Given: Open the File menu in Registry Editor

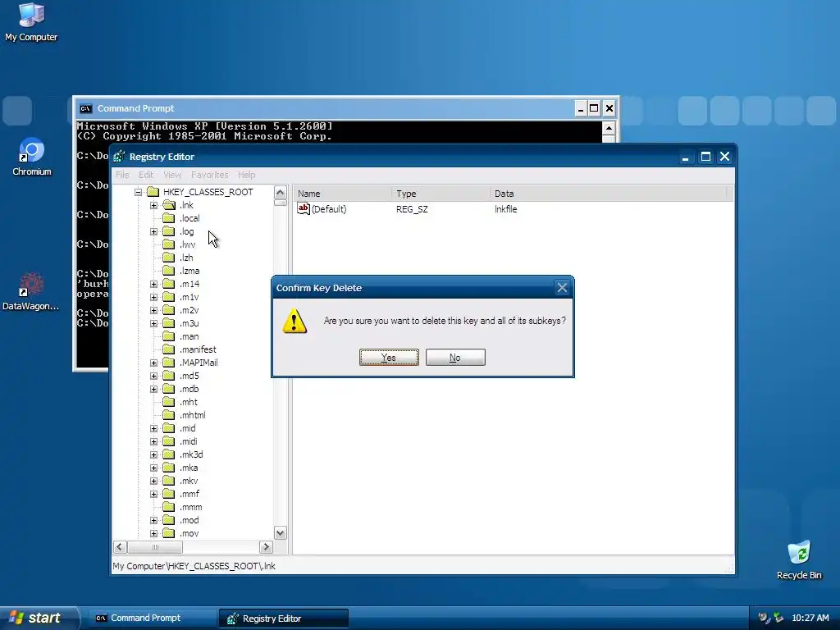Looking at the screenshot, I should 122,175.
